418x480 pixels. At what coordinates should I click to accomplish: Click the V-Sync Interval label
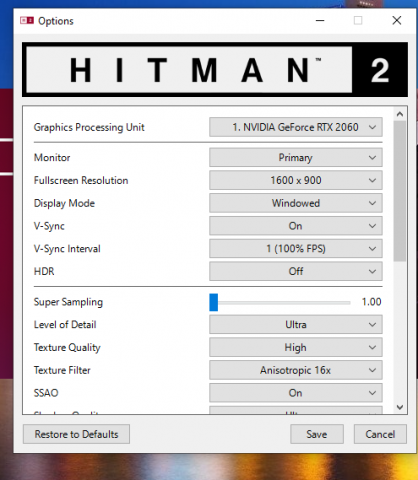[x=67, y=249]
